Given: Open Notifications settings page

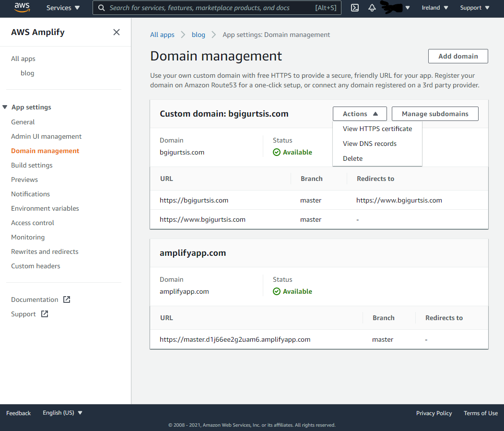Looking at the screenshot, I should [x=31, y=194].
